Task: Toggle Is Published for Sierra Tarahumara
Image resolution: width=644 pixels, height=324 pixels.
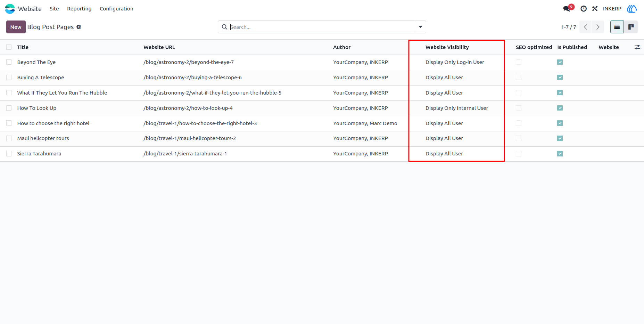Action: coord(560,154)
